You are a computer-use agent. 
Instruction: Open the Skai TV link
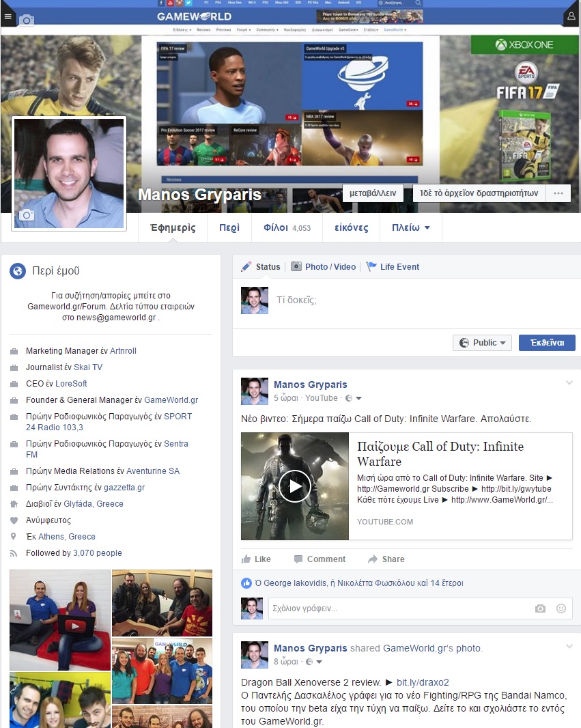(88, 367)
